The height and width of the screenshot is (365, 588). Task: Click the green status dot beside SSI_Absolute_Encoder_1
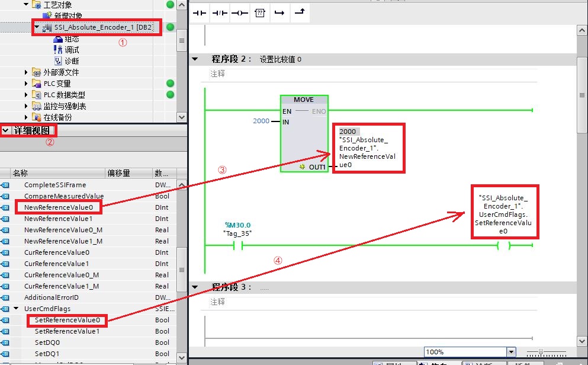point(171,27)
